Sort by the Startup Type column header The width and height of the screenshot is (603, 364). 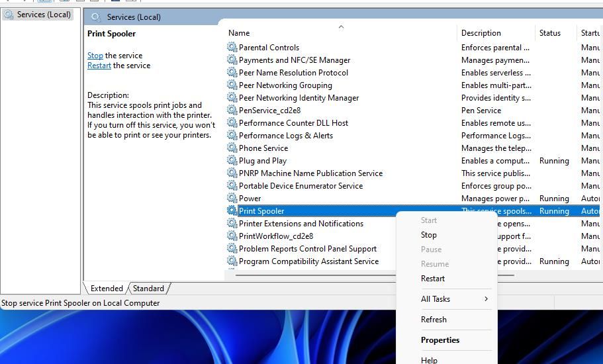590,33
